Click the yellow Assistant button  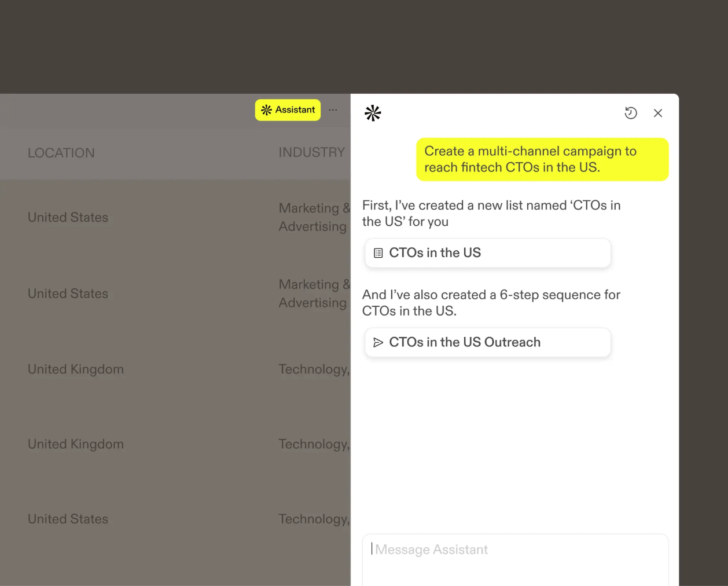(288, 110)
